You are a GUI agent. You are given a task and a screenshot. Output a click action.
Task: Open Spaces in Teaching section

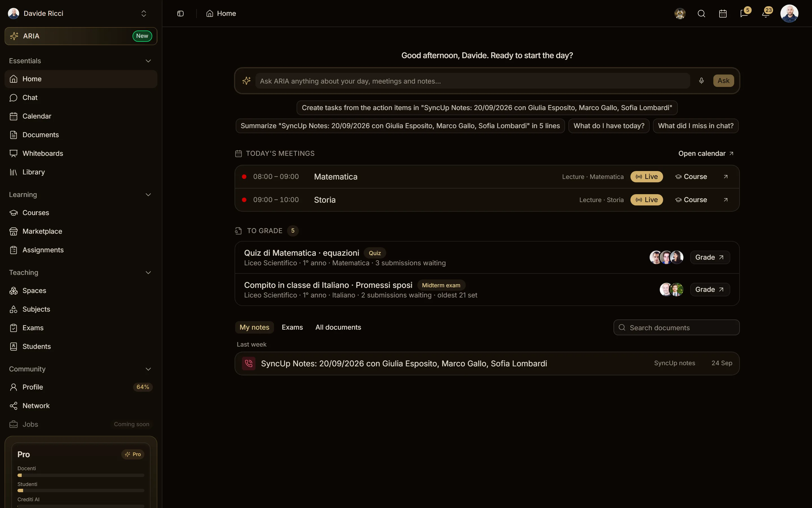[x=81, y=291]
